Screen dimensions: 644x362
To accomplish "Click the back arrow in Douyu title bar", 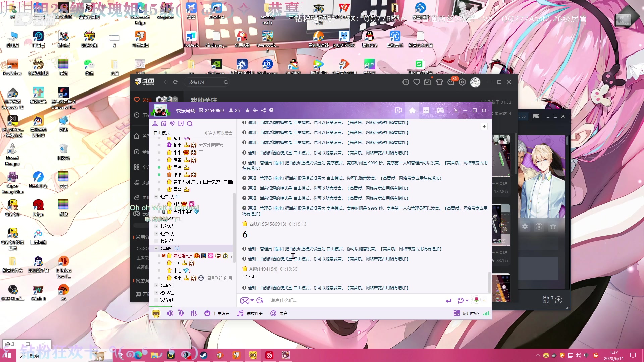I will [x=166, y=82].
